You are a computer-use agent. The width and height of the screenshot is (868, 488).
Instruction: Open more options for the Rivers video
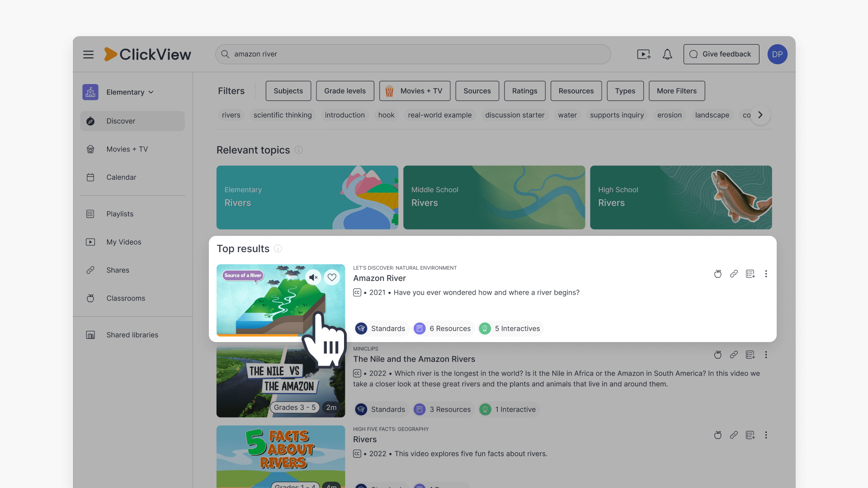pyautogui.click(x=766, y=435)
